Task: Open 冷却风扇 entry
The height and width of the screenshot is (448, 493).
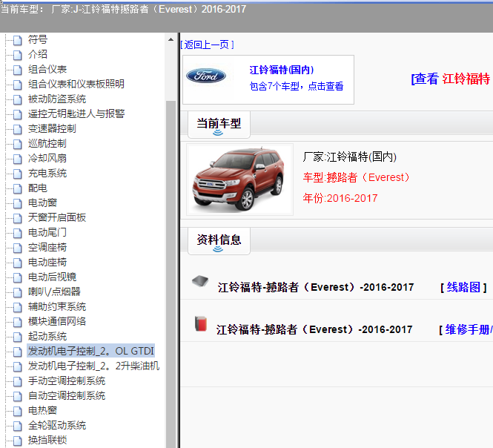Action: click(x=47, y=158)
